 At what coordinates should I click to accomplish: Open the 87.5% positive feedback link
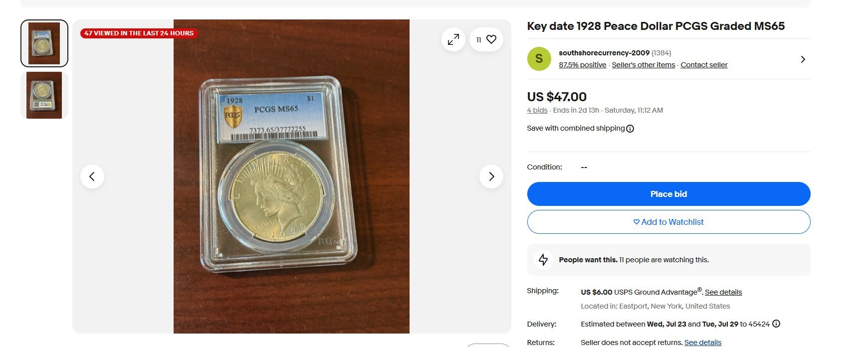(582, 65)
